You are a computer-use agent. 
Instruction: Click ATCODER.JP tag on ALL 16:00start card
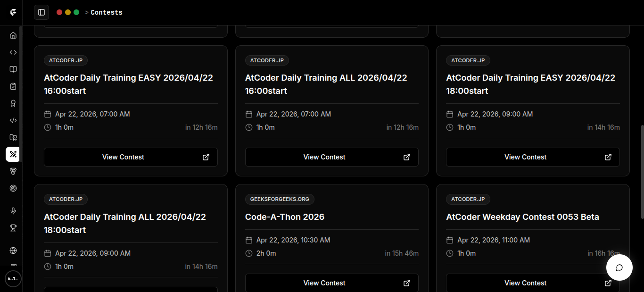click(267, 60)
